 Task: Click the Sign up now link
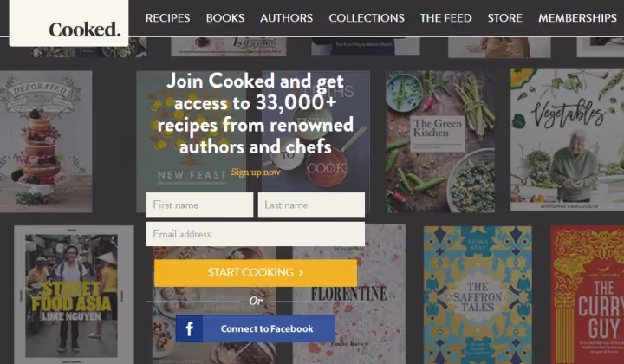pos(256,172)
